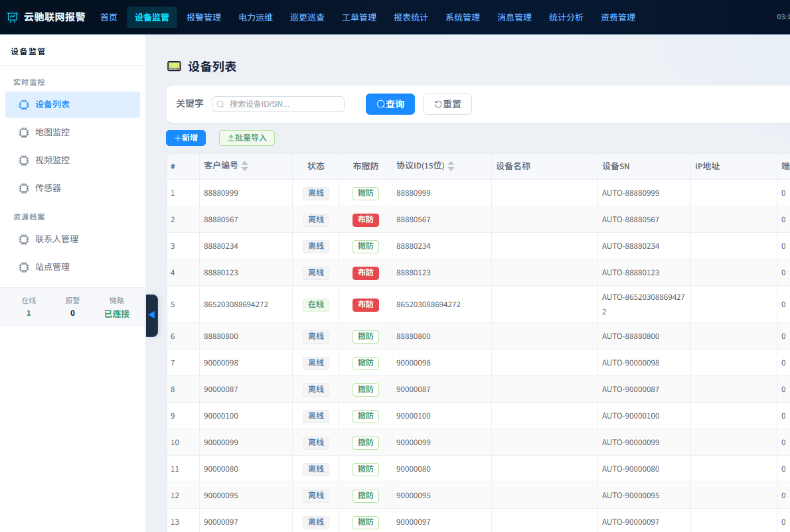Viewport: 790px width, 532px height.
Task: Click the chip icon beside 联系人管理
Action: [x=24, y=239]
